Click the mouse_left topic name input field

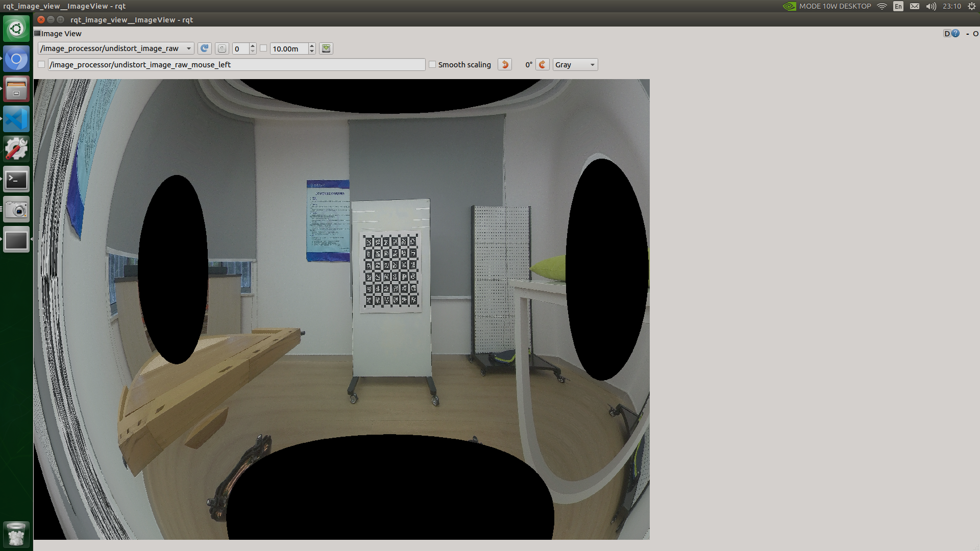pos(236,65)
